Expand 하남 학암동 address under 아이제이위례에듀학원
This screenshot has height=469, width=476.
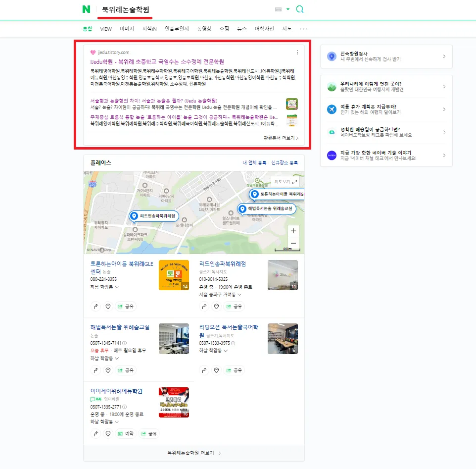coord(104,421)
